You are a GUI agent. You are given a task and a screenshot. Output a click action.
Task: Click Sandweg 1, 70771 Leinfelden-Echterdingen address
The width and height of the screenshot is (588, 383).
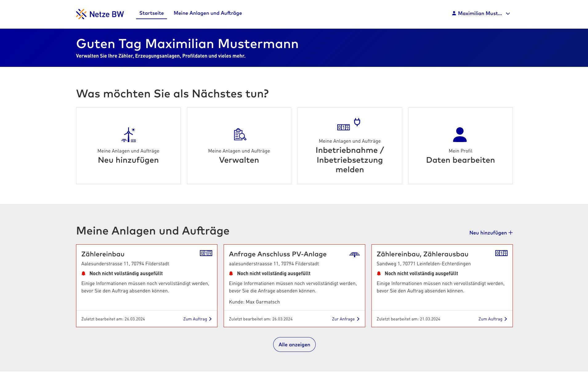(424, 263)
